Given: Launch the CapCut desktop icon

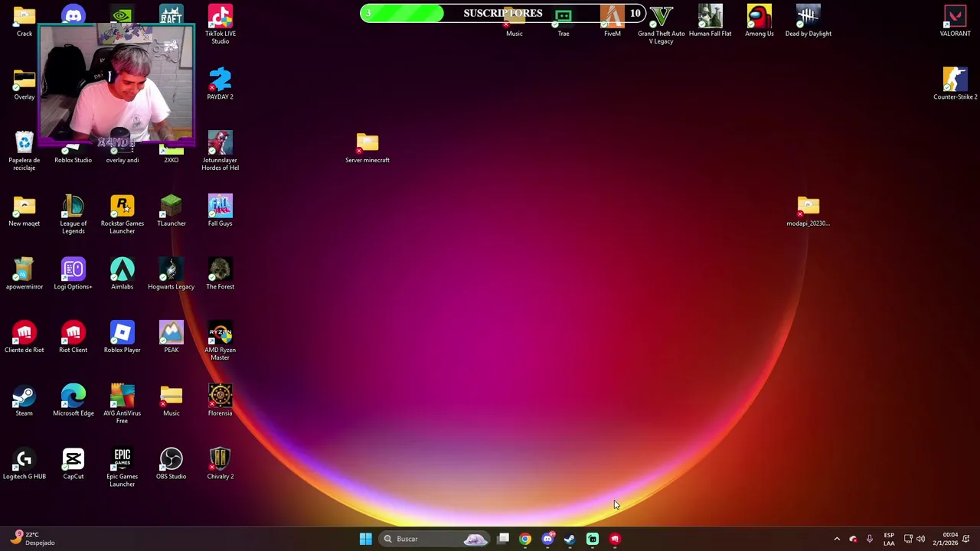Looking at the screenshot, I should [x=73, y=464].
